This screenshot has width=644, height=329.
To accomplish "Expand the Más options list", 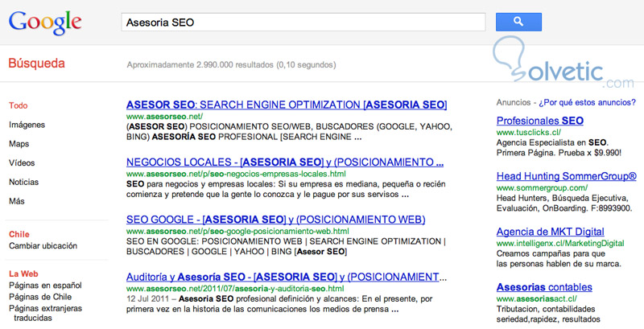I will (17, 200).
